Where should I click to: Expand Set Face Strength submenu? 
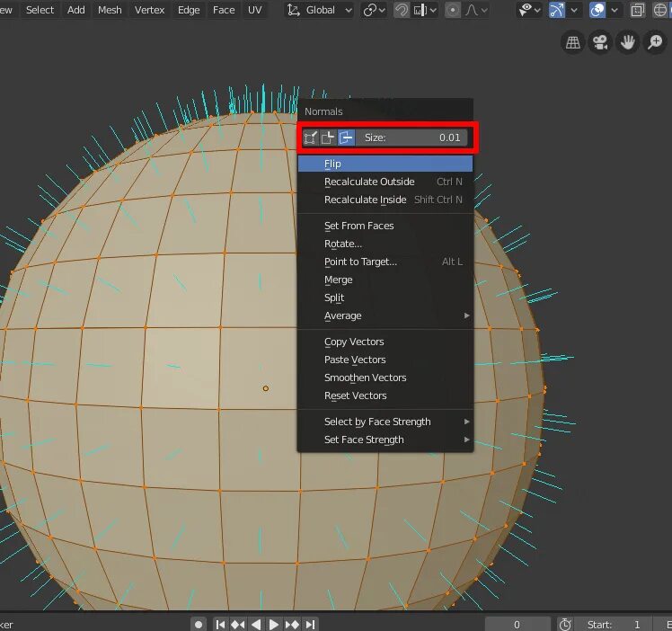tap(385, 440)
